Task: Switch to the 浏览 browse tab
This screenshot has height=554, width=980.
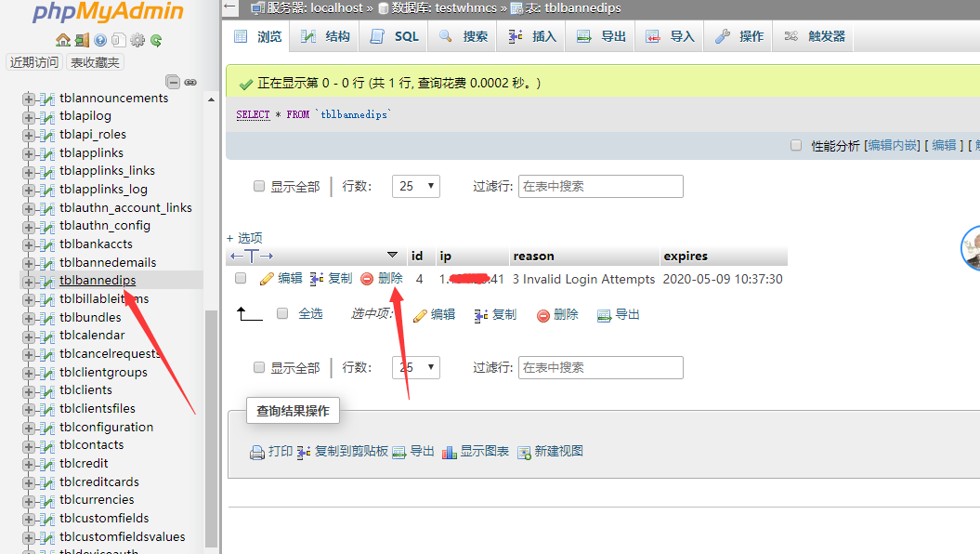Action: coord(257,37)
